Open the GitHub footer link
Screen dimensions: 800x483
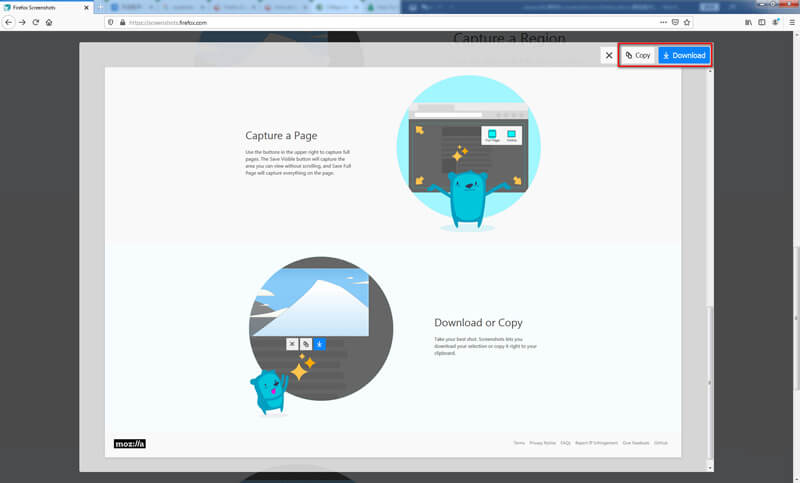tap(661, 442)
